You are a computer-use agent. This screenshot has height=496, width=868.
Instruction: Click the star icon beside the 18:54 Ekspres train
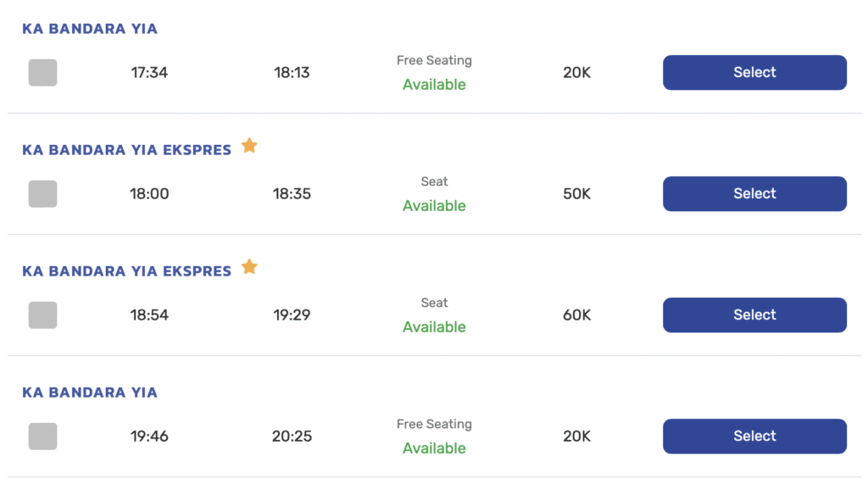(249, 267)
